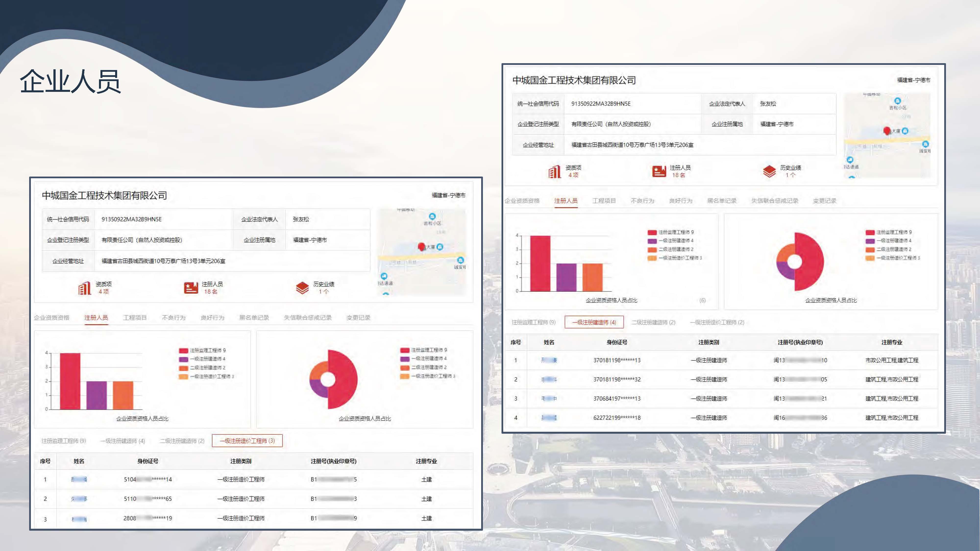The height and width of the screenshot is (551, 980).
Task: Select 二级注册建造师 (2) sub-tab in left panel
Action: 182,441
